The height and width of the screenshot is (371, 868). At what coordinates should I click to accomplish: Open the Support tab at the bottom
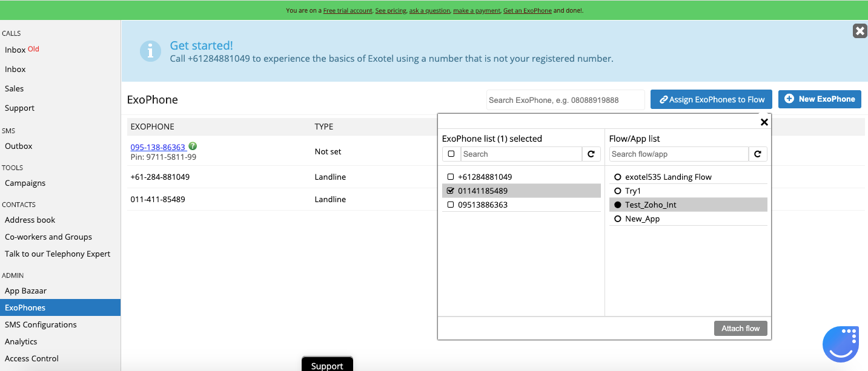(x=327, y=364)
